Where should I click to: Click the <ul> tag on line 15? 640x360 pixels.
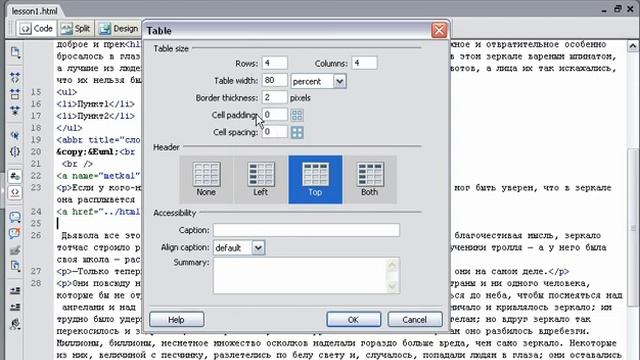pyautogui.click(x=67, y=92)
